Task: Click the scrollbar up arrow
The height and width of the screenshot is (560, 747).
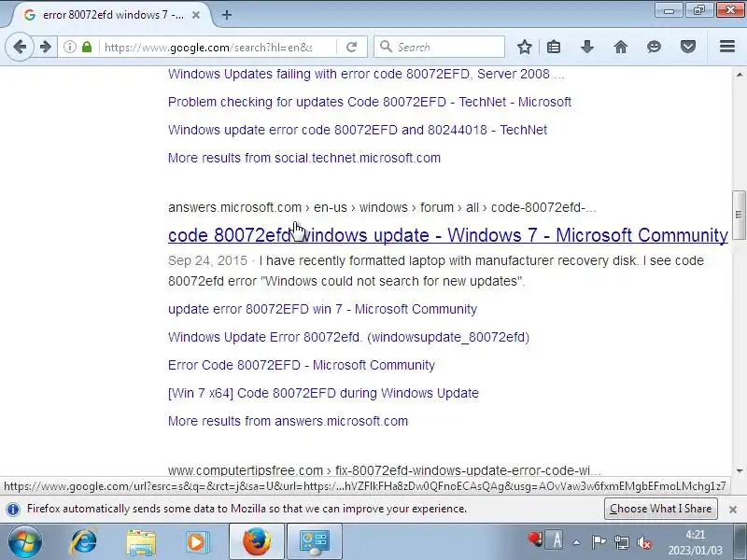Action: coord(739,75)
